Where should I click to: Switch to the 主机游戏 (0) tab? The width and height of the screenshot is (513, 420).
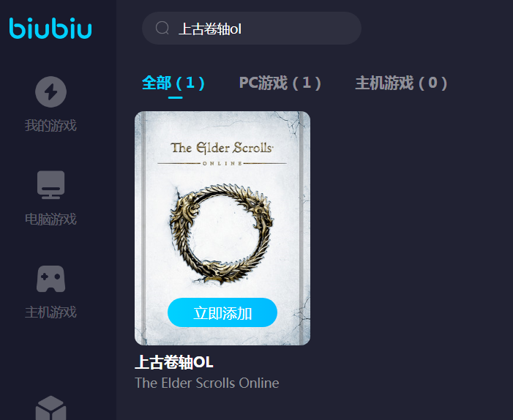[402, 83]
